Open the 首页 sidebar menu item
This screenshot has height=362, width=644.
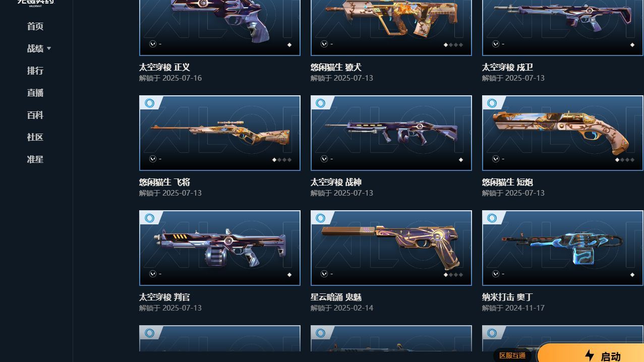(35, 26)
